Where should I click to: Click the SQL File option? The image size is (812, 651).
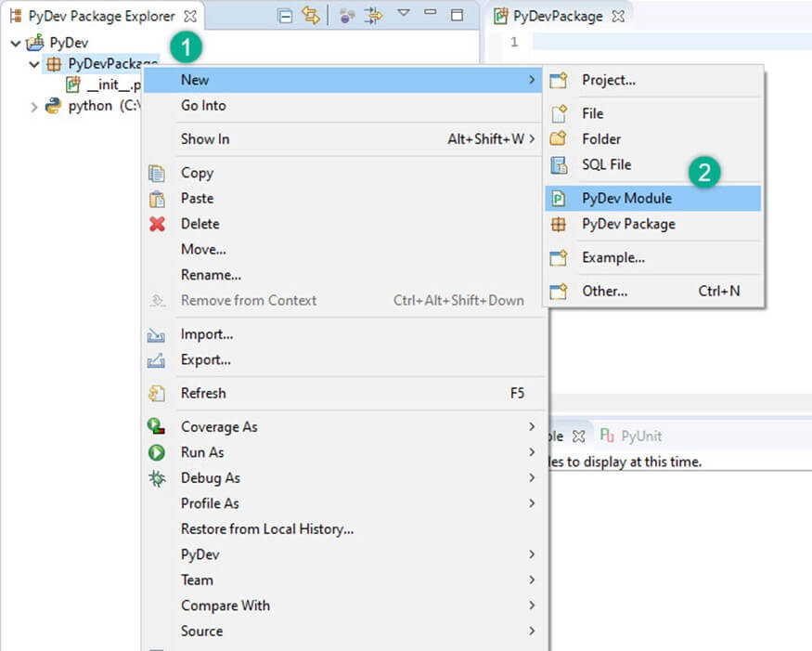click(x=606, y=164)
